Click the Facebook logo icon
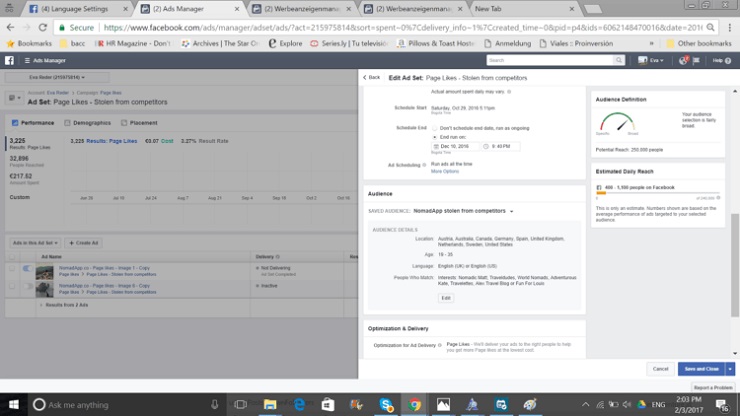This screenshot has width=740, height=416. point(9,60)
